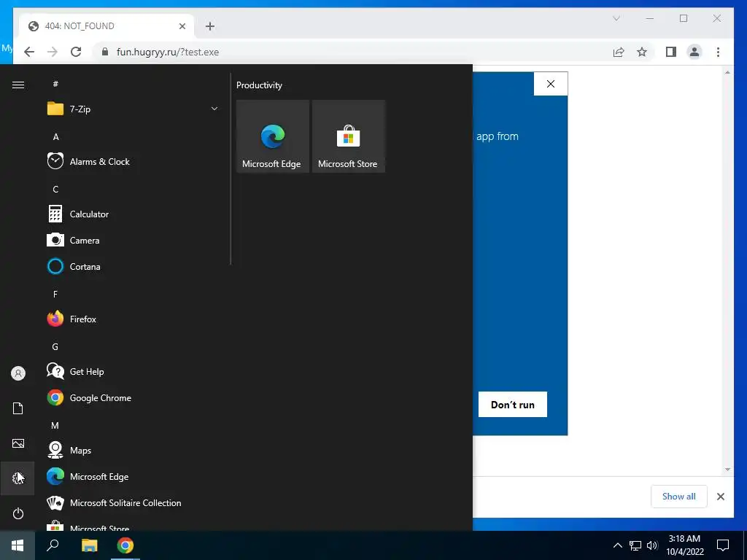Click the Productivity group title
747x560 pixels.
coord(259,85)
